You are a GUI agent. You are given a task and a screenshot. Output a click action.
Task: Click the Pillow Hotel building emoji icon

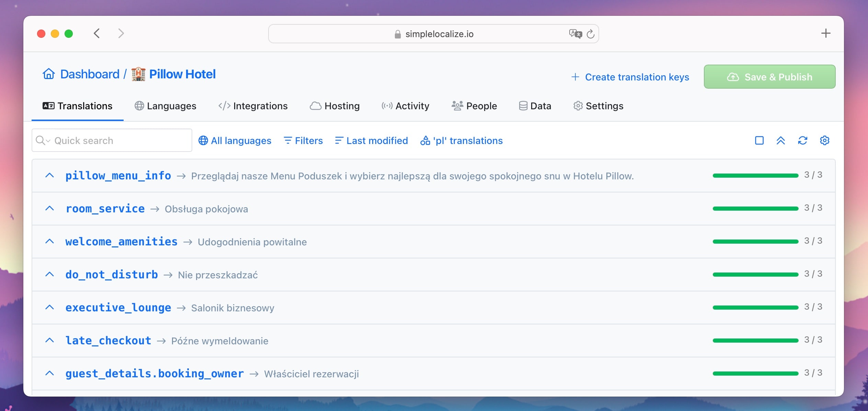pyautogui.click(x=138, y=74)
